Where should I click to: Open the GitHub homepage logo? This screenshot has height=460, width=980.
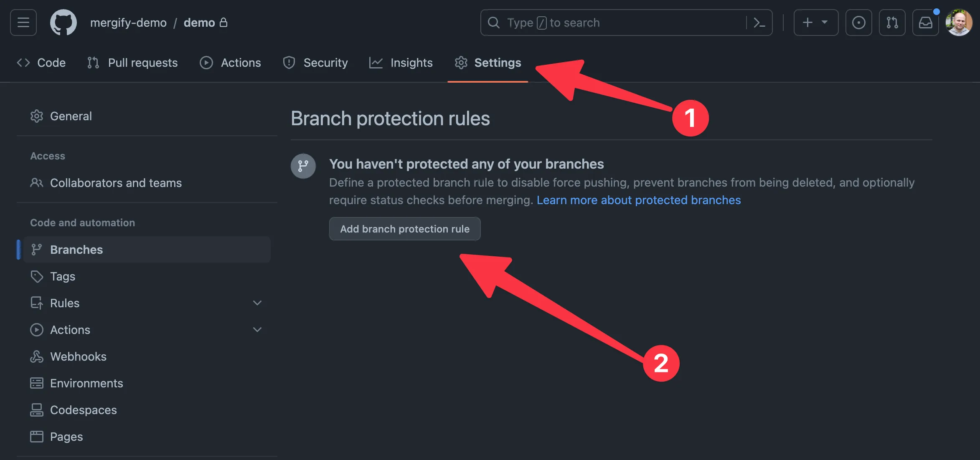(x=63, y=22)
